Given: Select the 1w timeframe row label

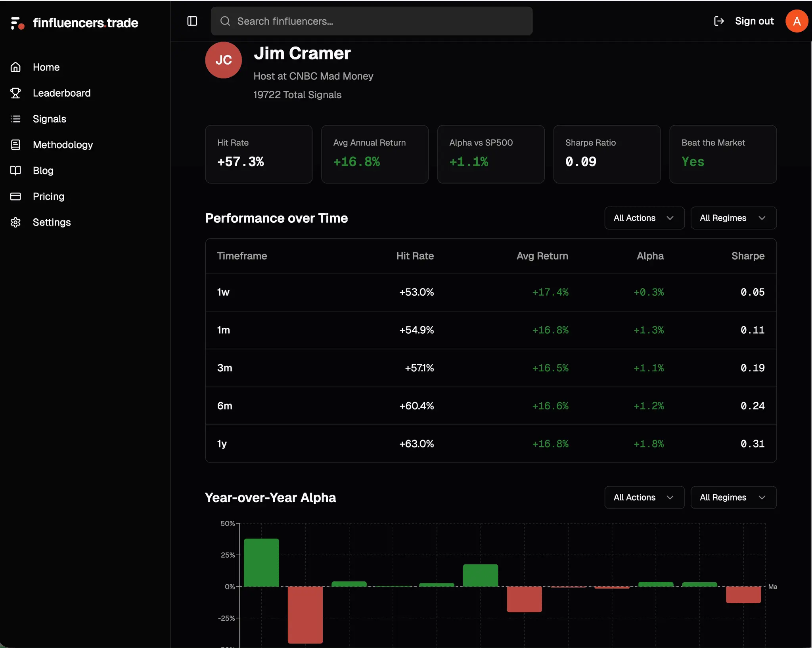Looking at the screenshot, I should click(x=223, y=292).
